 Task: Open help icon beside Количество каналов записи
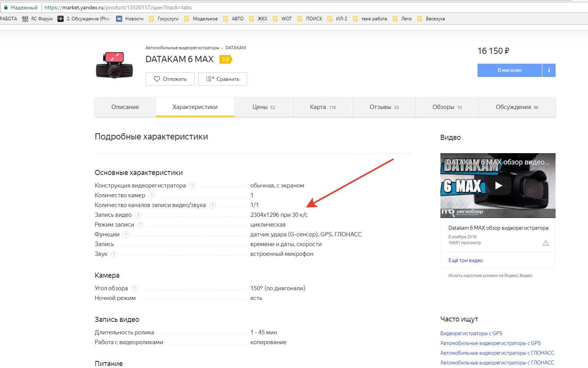pos(212,205)
